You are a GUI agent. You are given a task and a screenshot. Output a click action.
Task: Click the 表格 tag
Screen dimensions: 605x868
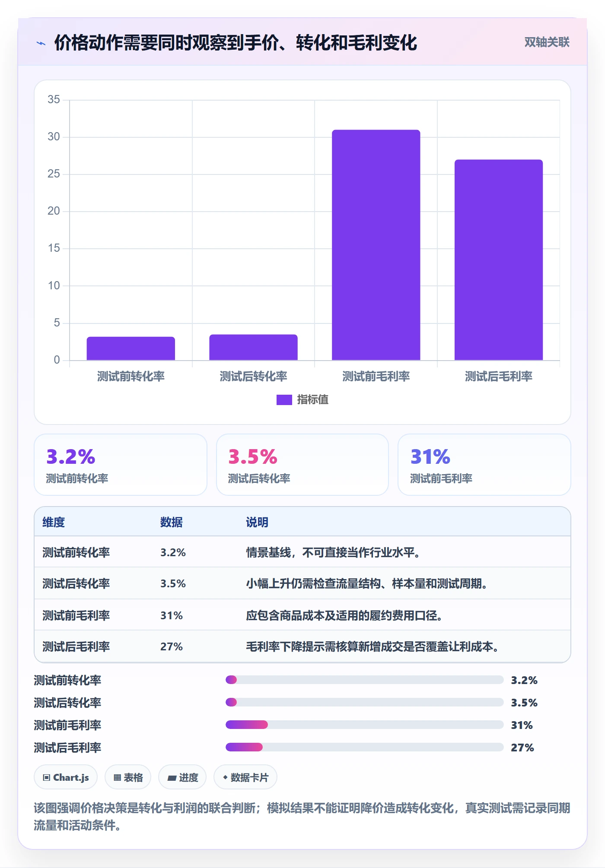click(128, 777)
